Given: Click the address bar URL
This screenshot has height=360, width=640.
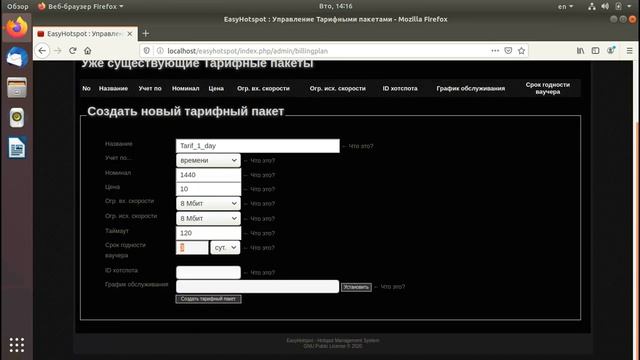Looking at the screenshot, I should pos(247,51).
